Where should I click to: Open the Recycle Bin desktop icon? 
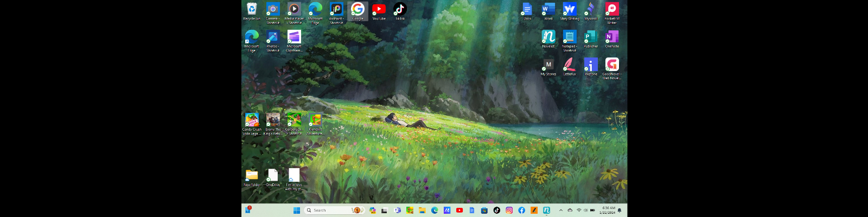coord(252,12)
